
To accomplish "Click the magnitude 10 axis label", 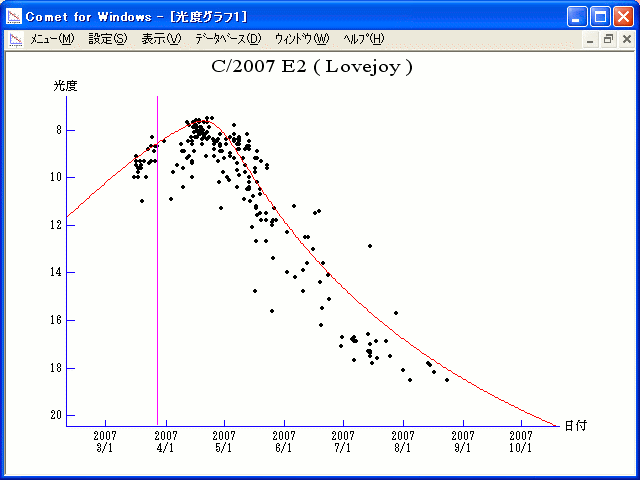I will click(56, 177).
